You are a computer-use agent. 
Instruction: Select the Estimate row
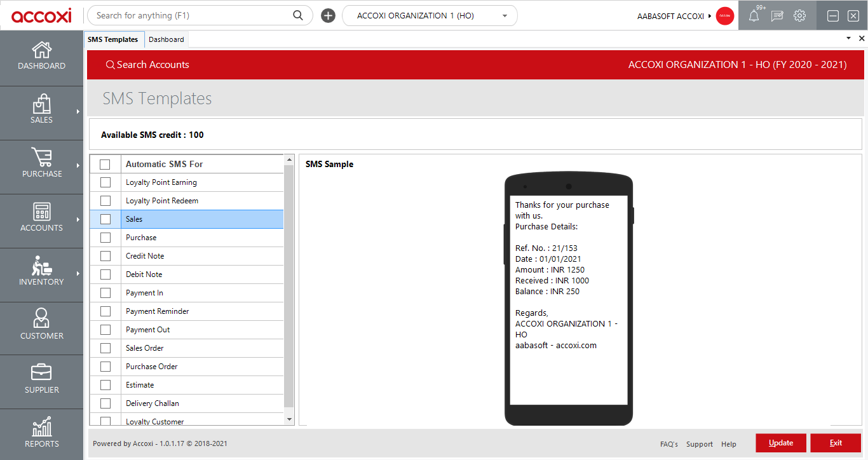coord(187,385)
